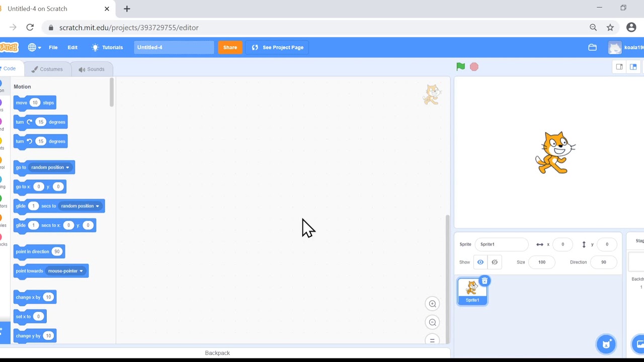
Task: Select the Sprite1 thumbnail
Action: (x=472, y=291)
